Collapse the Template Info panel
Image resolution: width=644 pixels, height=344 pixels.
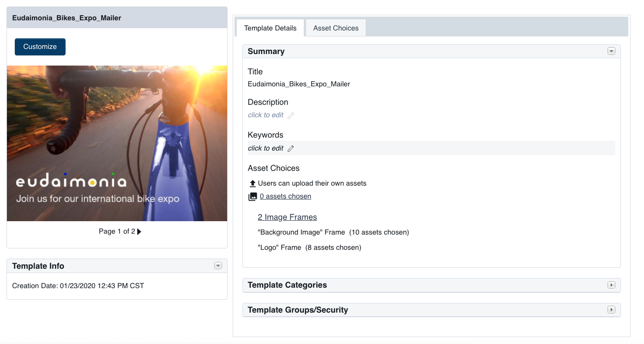(218, 266)
